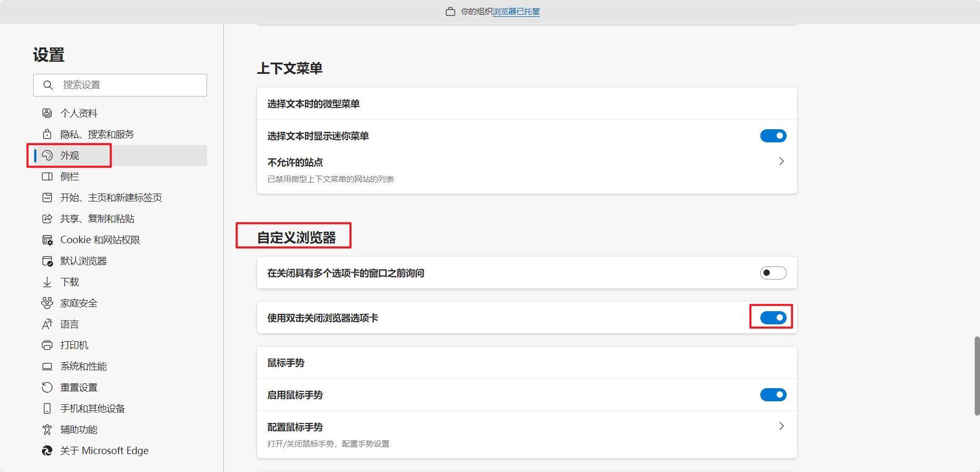Expand 不允许的站点 chevron arrow
This screenshot has height=472, width=980.
coord(781,161)
